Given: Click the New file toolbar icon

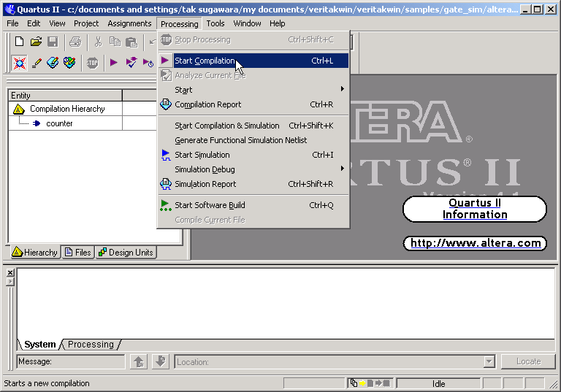Looking at the screenshot, I should point(19,42).
